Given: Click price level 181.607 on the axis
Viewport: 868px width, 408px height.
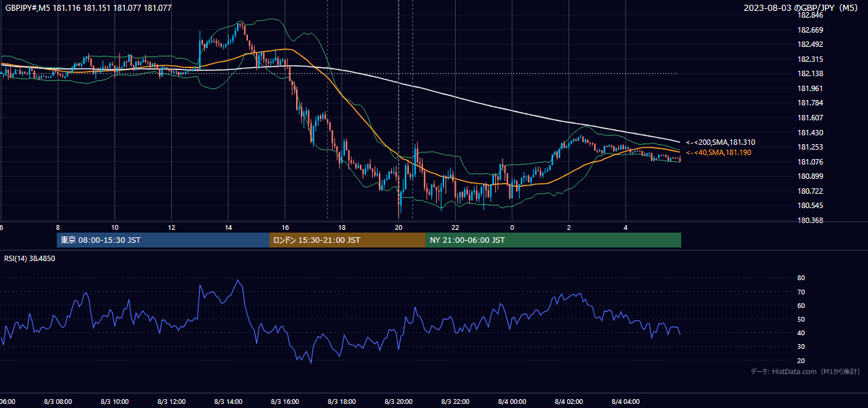Looking at the screenshot, I should click(810, 118).
